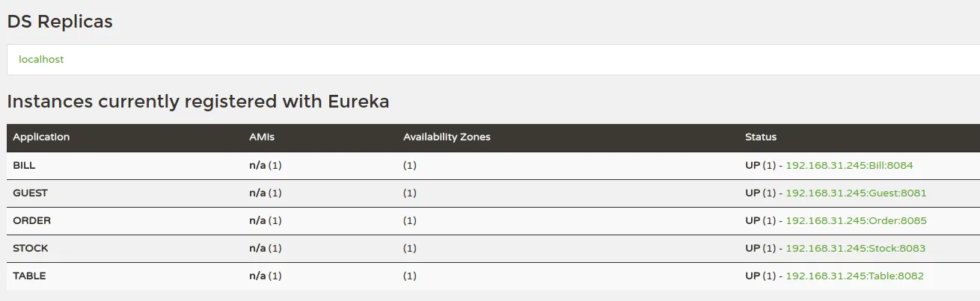980x301 pixels.
Task: Click the Instances currently registered with Eureka heading
Action: tap(198, 102)
